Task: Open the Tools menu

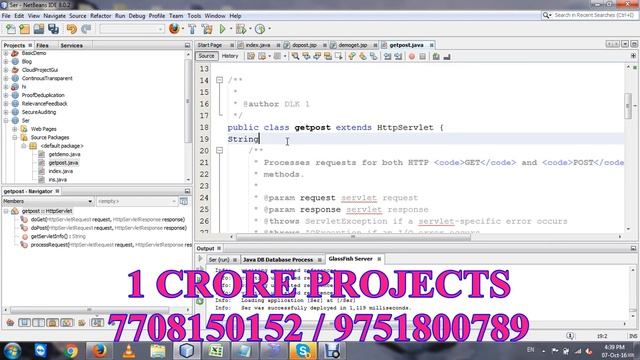Action: click(194, 16)
